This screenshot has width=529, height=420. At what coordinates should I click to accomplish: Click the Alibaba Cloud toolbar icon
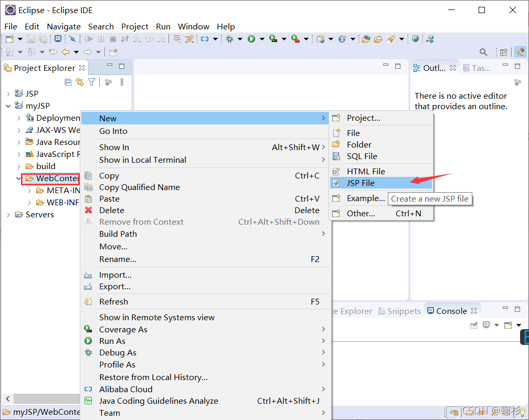coord(205,39)
